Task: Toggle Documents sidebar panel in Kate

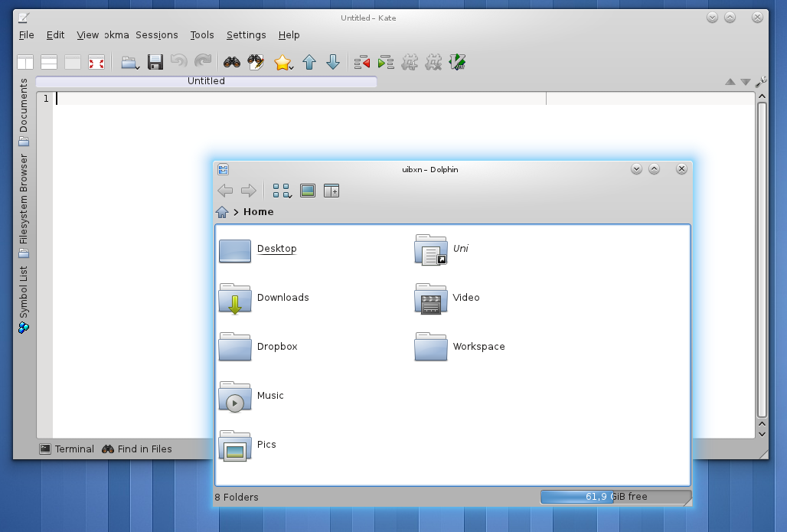Action: click(x=24, y=112)
